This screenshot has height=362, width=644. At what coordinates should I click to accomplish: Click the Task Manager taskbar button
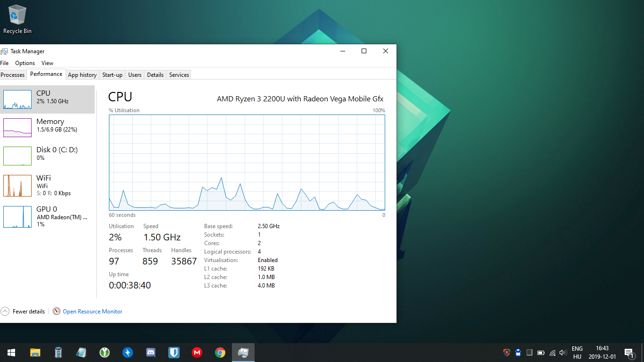click(243, 353)
